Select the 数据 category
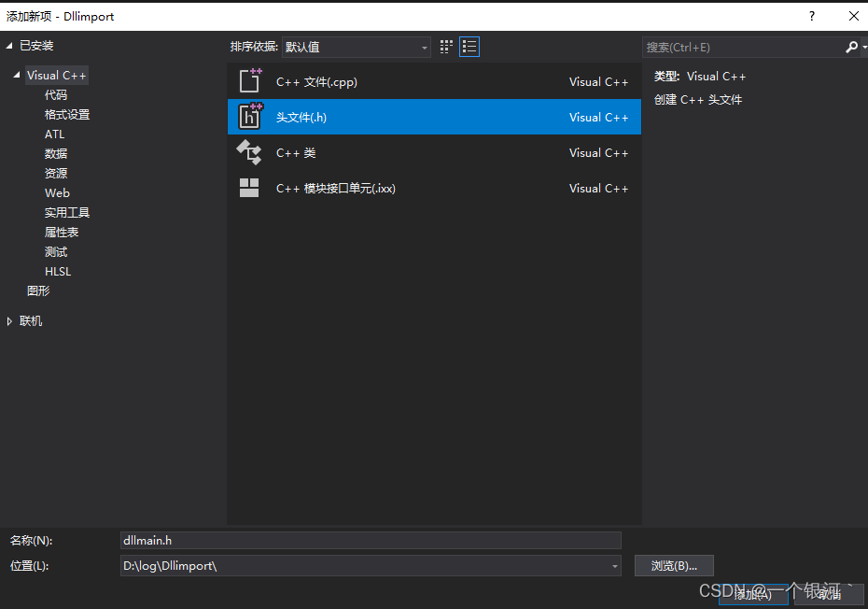 [56, 153]
